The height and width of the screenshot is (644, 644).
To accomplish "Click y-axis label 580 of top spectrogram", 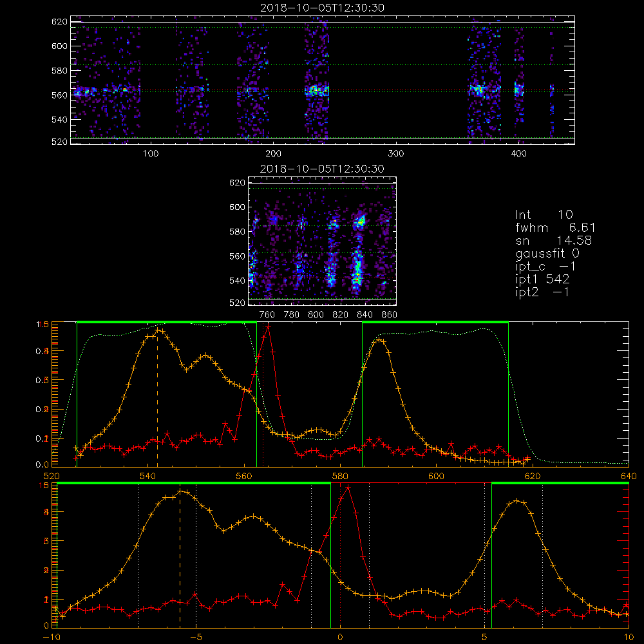I will 59,71.
